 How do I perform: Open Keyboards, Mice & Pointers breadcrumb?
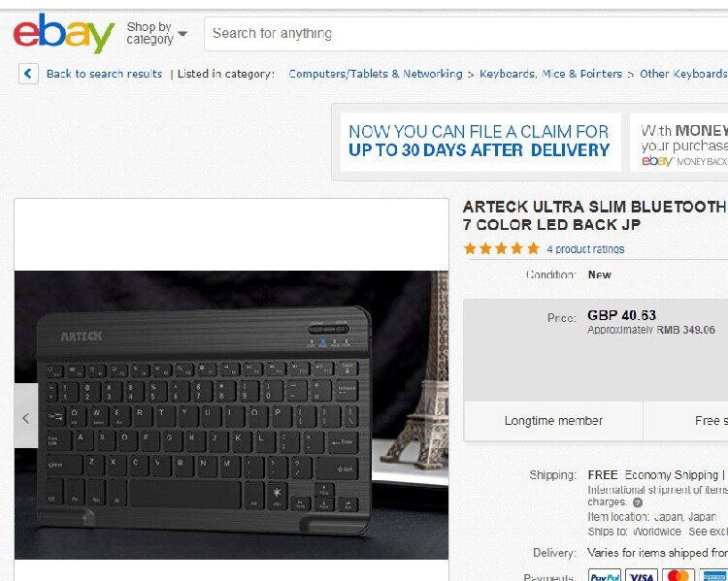550,74
